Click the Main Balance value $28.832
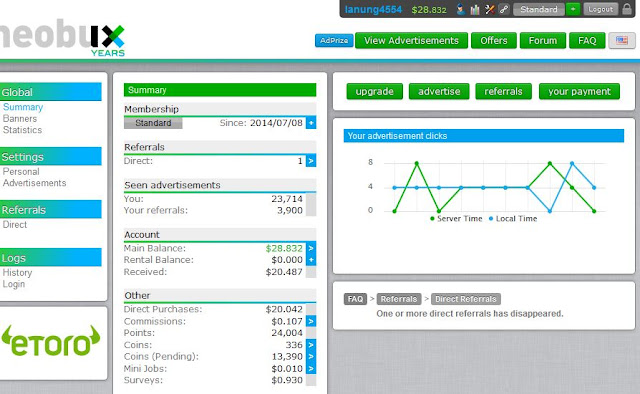Screen dimensions: 640x394 284,248
